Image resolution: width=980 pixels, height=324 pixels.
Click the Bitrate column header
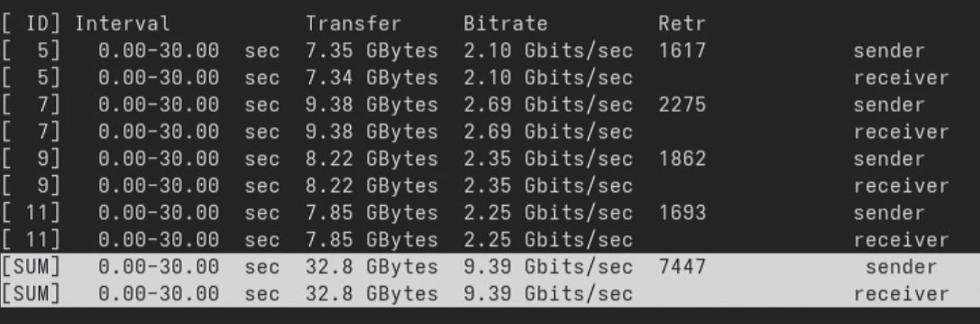tap(505, 24)
